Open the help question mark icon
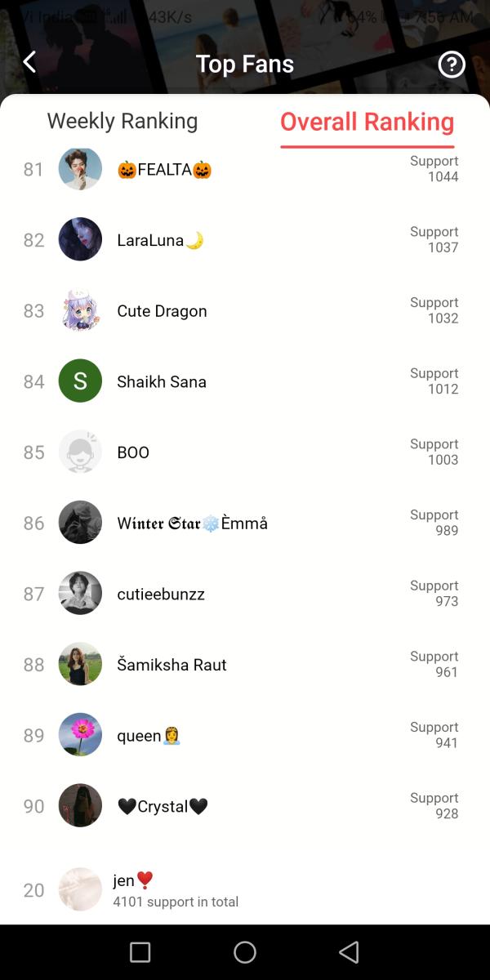This screenshot has width=490, height=980. 452,64
